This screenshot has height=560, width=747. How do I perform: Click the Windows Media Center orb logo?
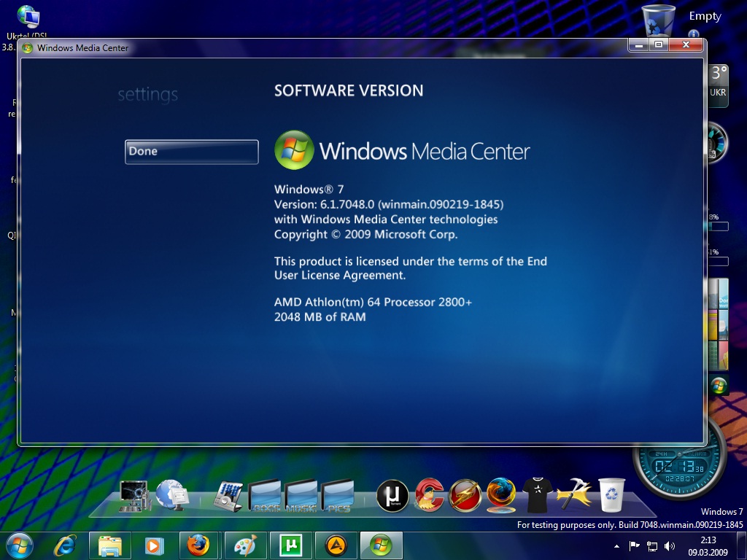pyautogui.click(x=294, y=150)
